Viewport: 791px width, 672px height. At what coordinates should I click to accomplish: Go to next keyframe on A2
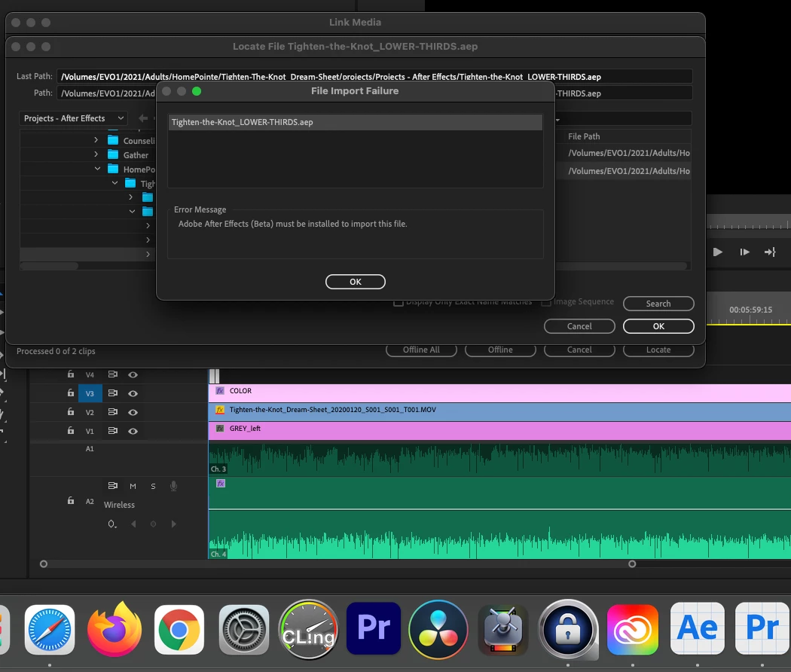tap(173, 524)
